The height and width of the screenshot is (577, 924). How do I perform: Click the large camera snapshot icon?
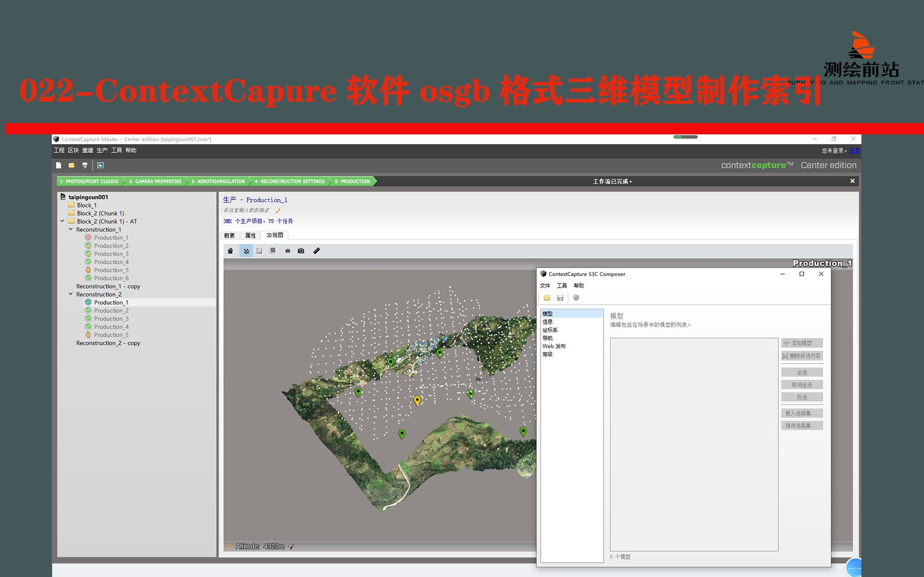coord(301,251)
